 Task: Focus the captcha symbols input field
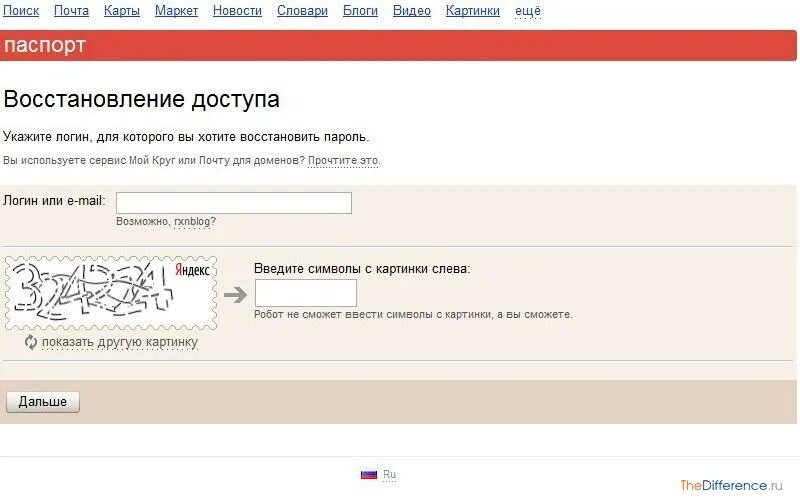click(306, 293)
